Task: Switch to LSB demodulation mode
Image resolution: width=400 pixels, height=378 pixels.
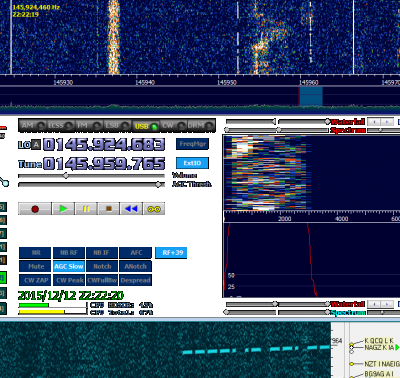Action: point(117,126)
